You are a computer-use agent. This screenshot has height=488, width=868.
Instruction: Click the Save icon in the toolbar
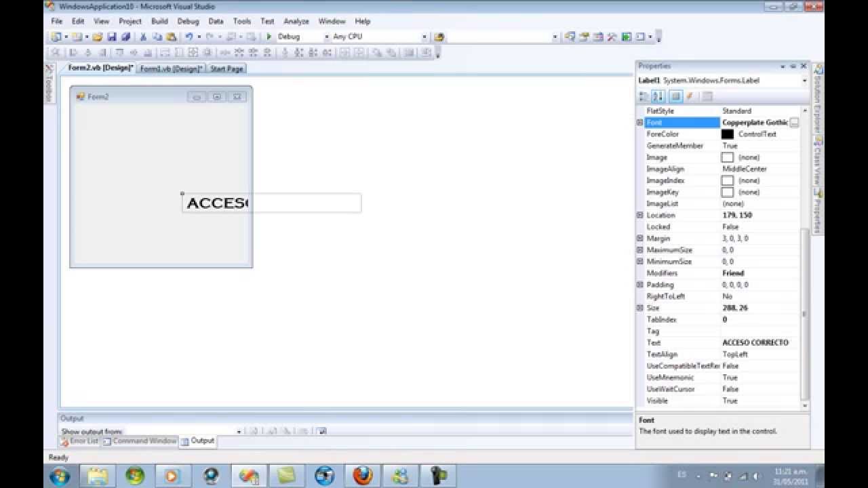(111, 37)
